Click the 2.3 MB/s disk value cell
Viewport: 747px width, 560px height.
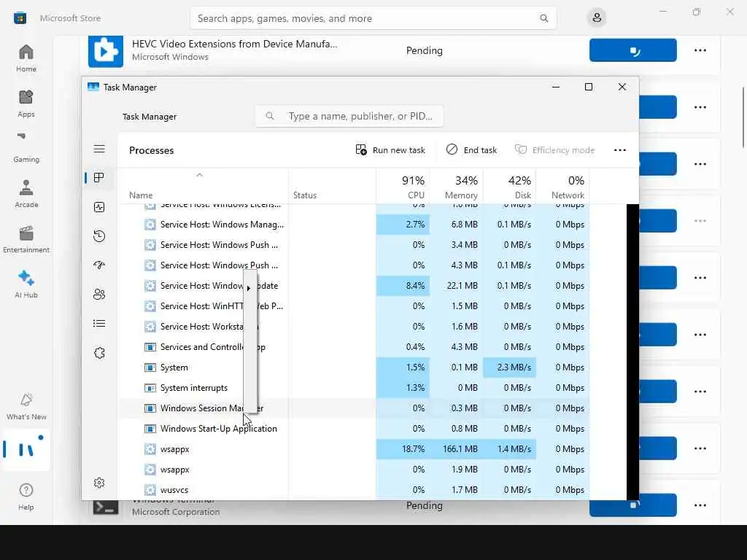tap(510, 367)
